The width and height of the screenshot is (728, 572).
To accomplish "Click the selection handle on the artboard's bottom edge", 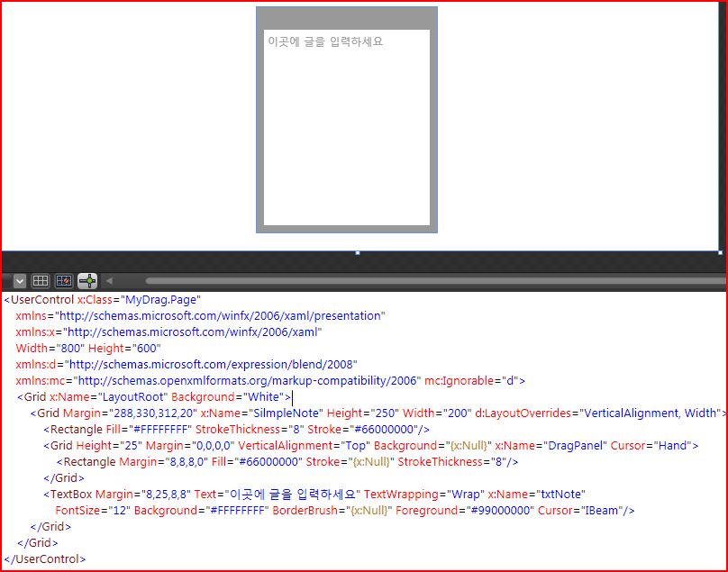I will 358,252.
